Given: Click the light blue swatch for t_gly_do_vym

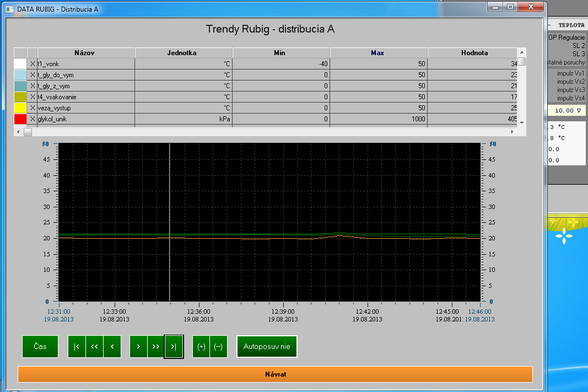Looking at the screenshot, I should click(x=20, y=74).
